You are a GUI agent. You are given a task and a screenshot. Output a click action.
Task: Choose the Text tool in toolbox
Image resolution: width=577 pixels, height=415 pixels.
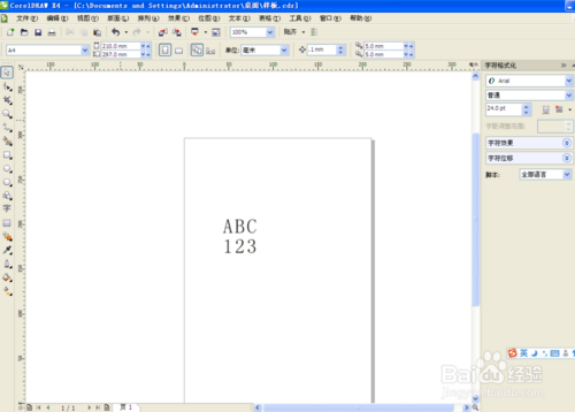7,209
